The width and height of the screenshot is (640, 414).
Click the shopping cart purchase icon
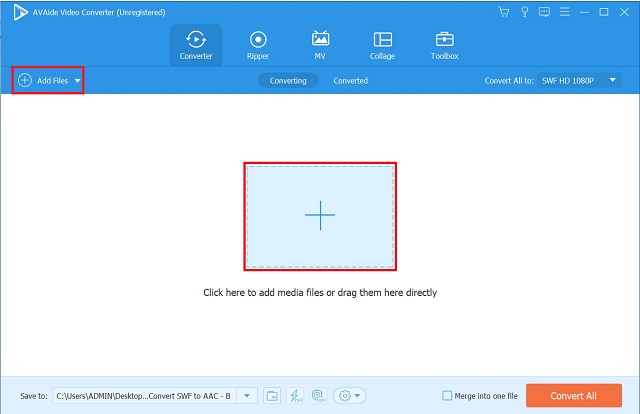(x=503, y=11)
